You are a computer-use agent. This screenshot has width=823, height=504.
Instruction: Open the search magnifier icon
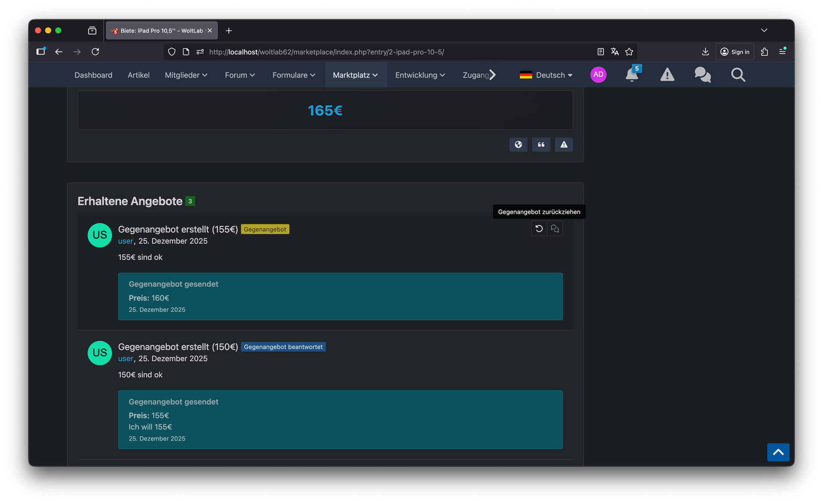pyautogui.click(x=738, y=75)
